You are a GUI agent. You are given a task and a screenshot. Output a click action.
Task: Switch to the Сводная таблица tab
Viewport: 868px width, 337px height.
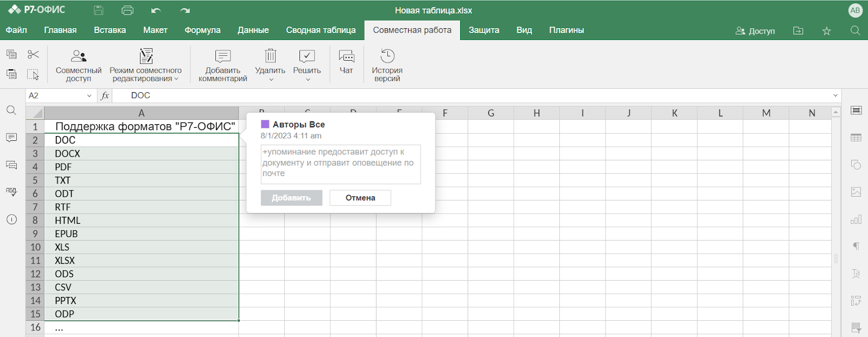321,30
